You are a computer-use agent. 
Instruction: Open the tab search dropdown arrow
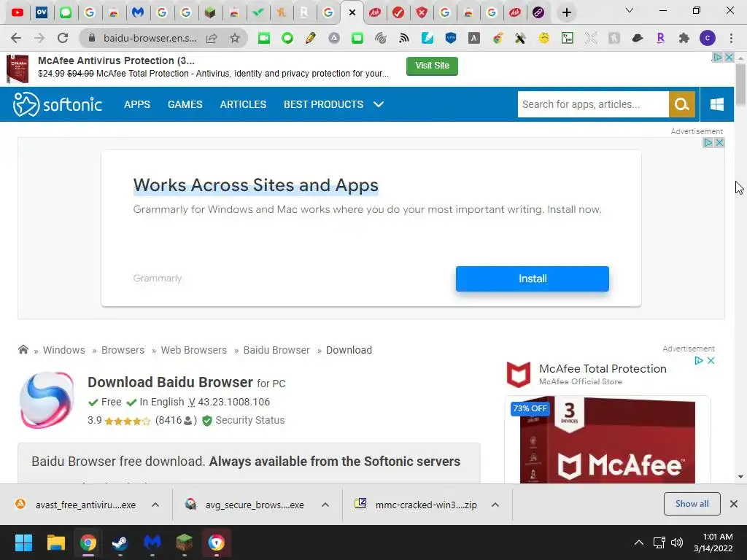click(630, 10)
